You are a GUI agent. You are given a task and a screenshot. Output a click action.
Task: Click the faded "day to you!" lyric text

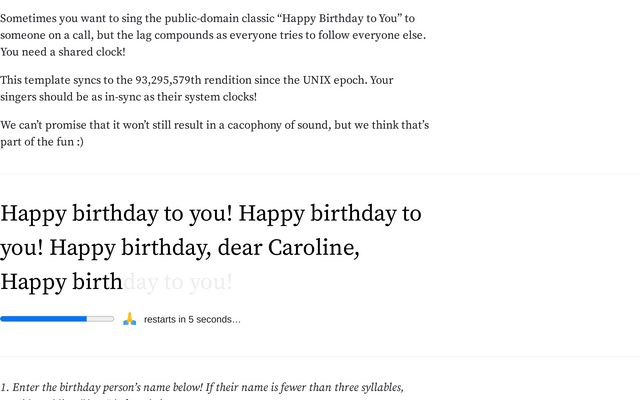coord(178,282)
